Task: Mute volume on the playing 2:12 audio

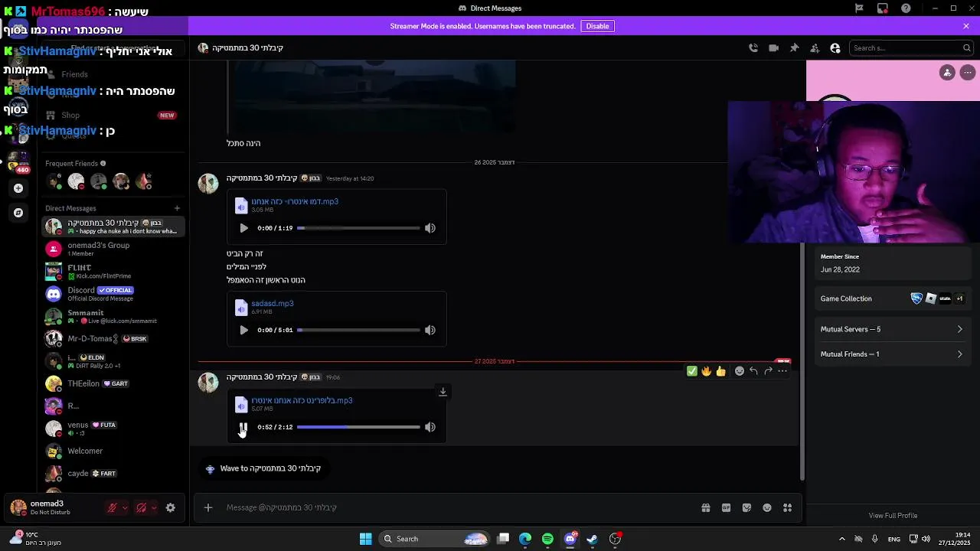Action: point(430,427)
